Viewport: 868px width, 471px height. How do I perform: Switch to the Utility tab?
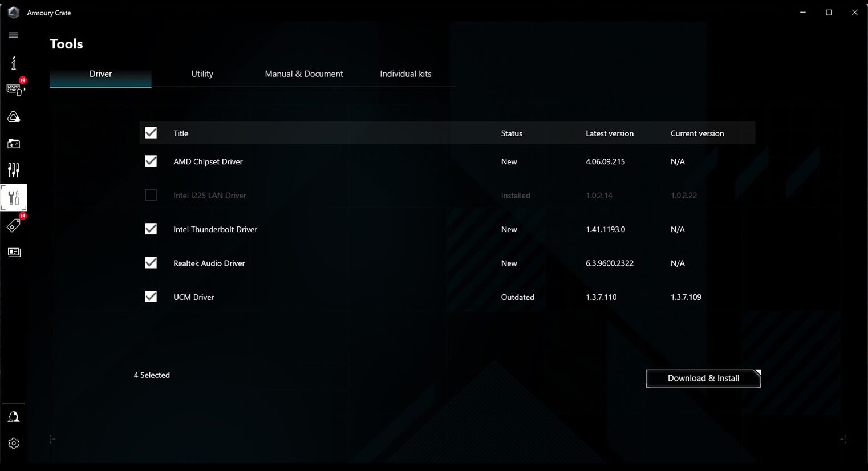coord(202,74)
